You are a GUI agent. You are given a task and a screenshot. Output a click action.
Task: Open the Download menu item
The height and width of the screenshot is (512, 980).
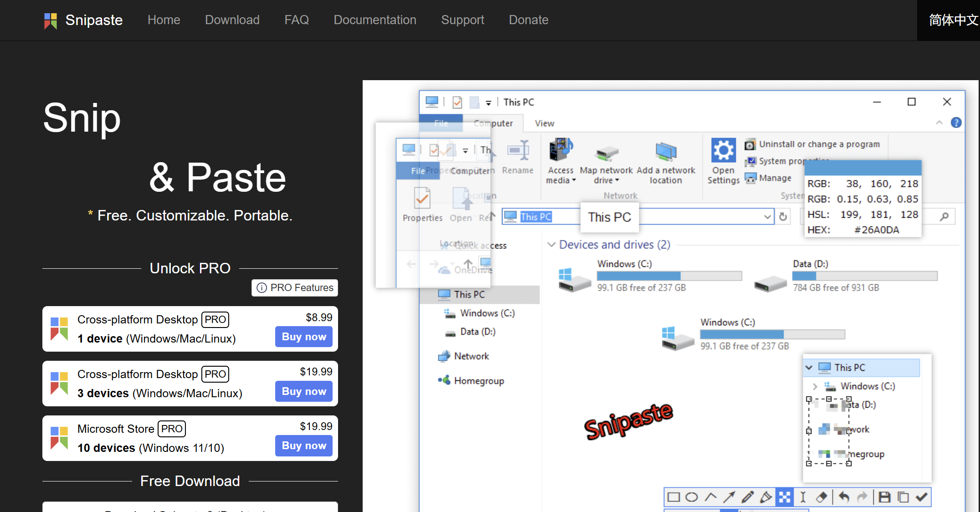[x=232, y=20]
